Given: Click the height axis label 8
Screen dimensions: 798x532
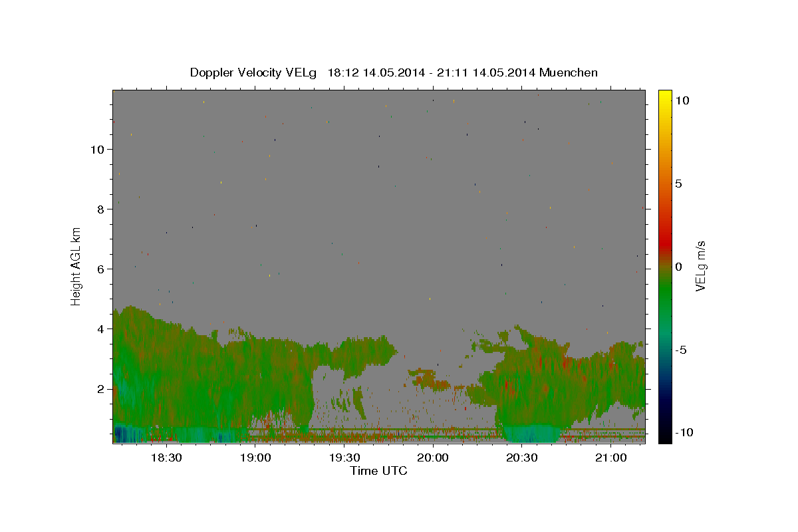Looking at the screenshot, I should 100,209.
